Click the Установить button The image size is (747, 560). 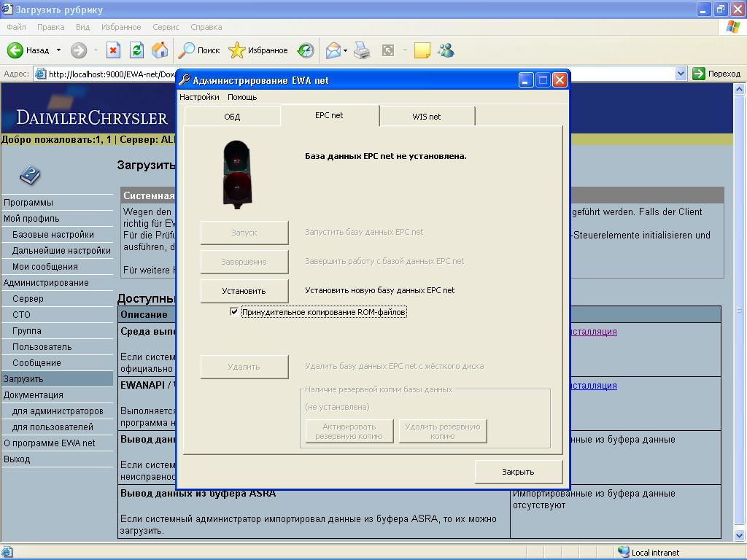pos(244,290)
